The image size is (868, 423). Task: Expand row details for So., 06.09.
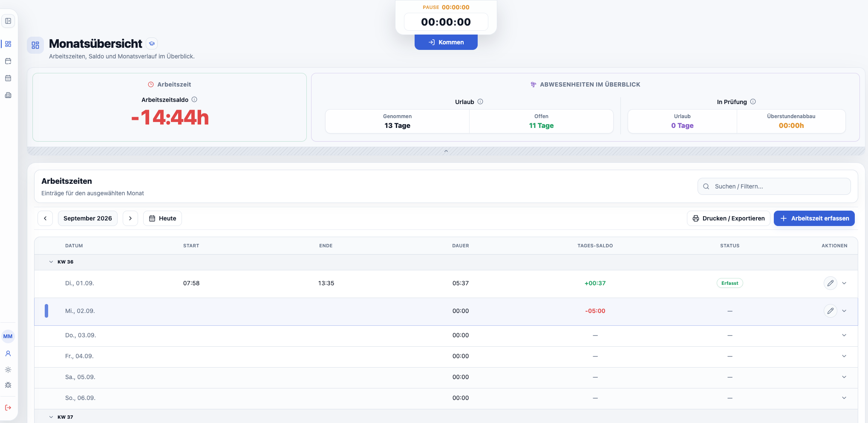[x=844, y=398]
